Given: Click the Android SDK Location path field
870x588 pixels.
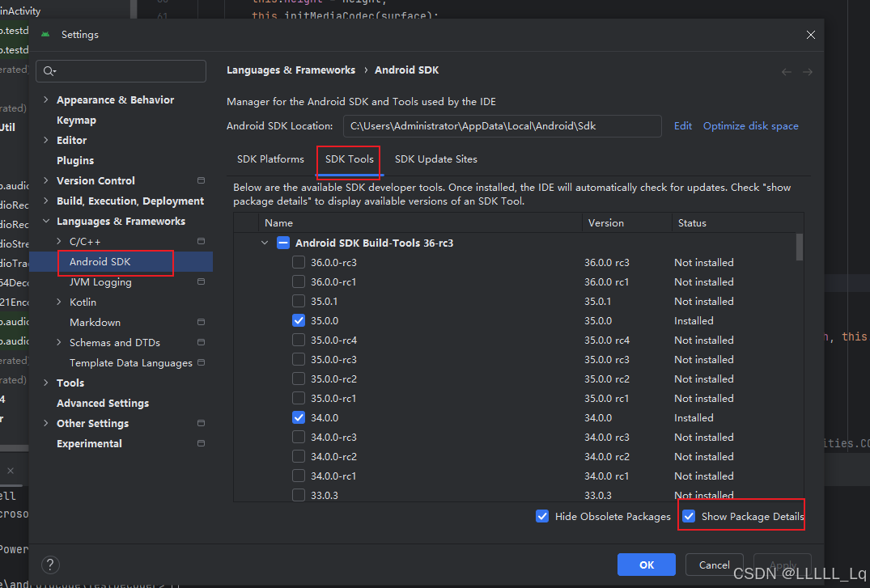Looking at the screenshot, I should pyautogui.click(x=502, y=126).
